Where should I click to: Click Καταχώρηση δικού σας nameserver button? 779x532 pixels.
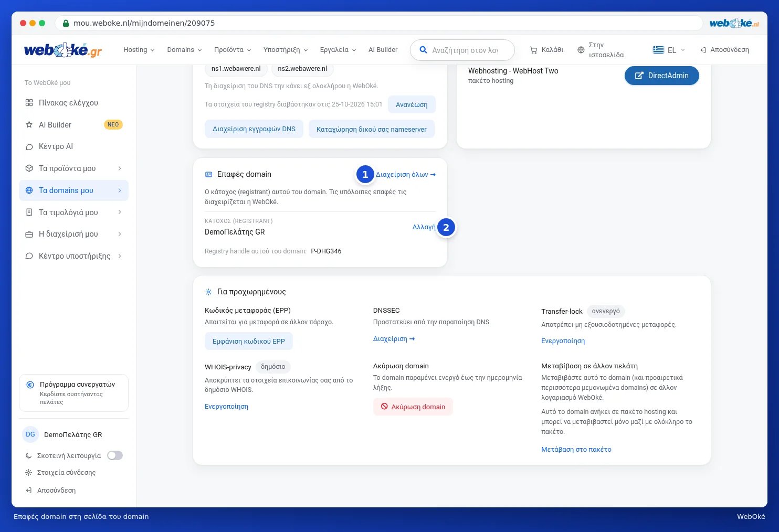pos(372,129)
